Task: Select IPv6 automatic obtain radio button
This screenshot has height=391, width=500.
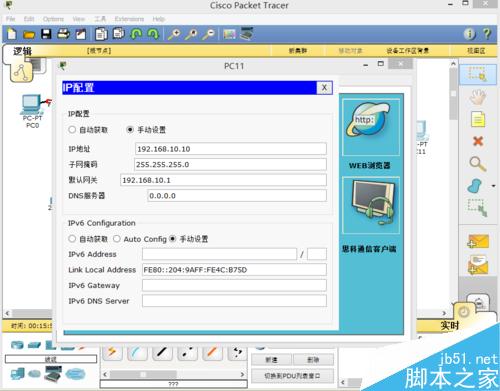Action: [72, 239]
